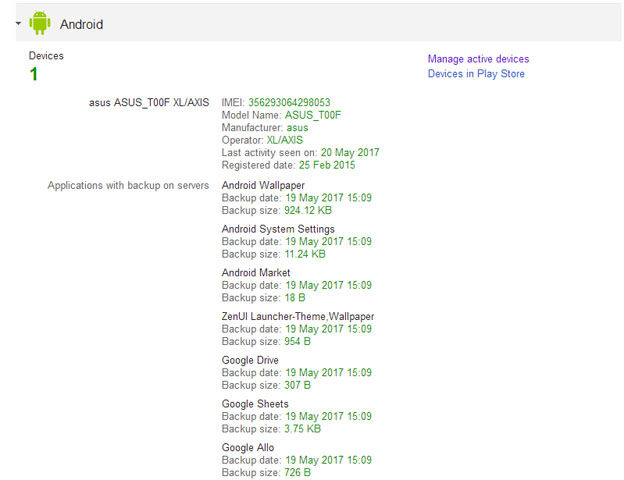The image size is (624, 480).
Task: Click the Google Allo app name
Action: pos(248,448)
